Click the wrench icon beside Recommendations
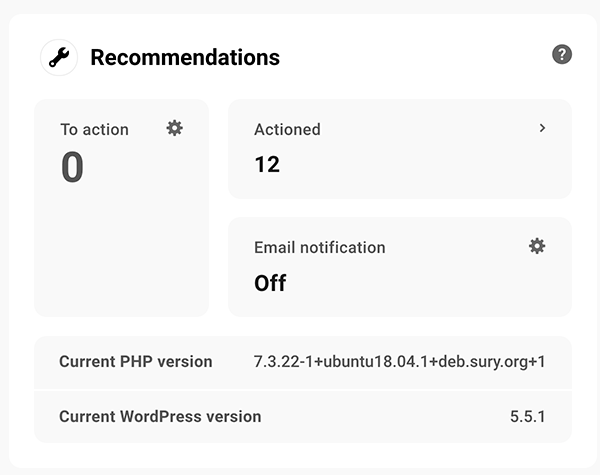 (x=59, y=58)
